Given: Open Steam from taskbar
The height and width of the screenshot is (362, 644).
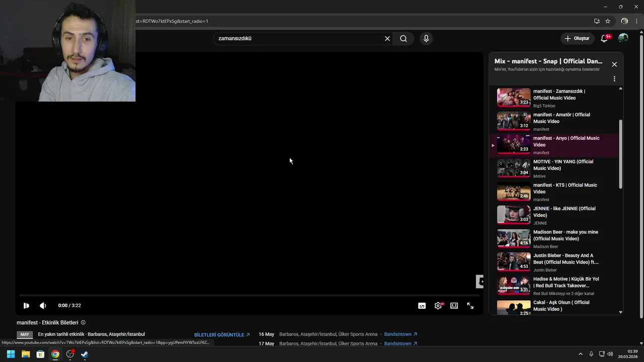Looking at the screenshot, I should pos(85,354).
